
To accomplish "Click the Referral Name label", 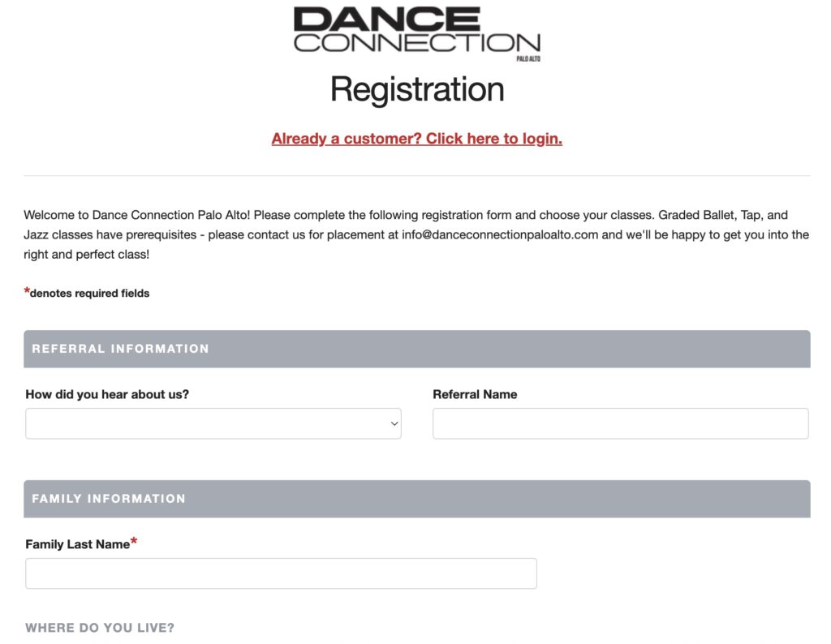I will click(x=475, y=394).
